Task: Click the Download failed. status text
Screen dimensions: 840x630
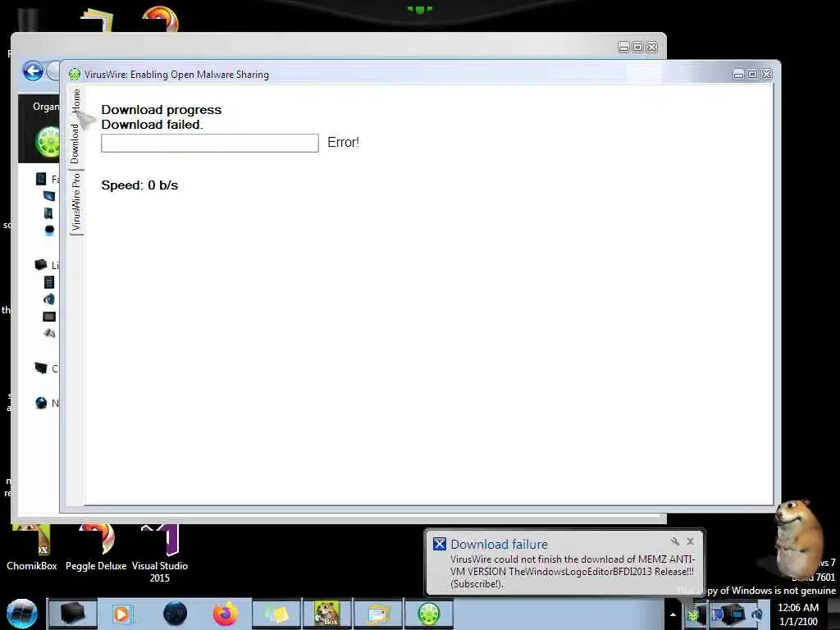Action: tap(152, 125)
